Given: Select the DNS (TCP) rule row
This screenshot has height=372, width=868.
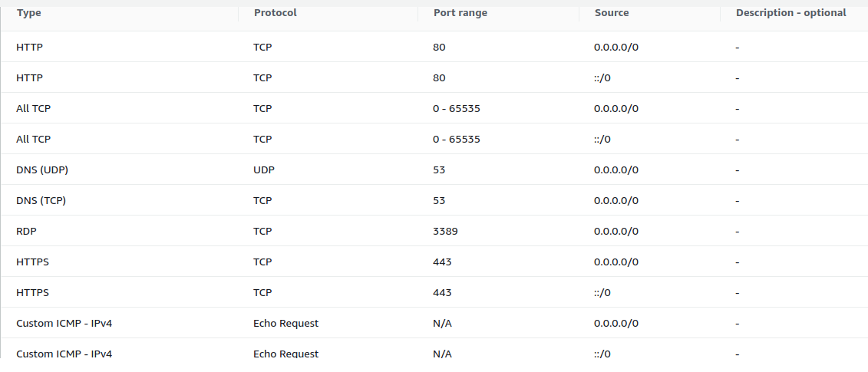Looking at the screenshot, I should click(x=434, y=200).
